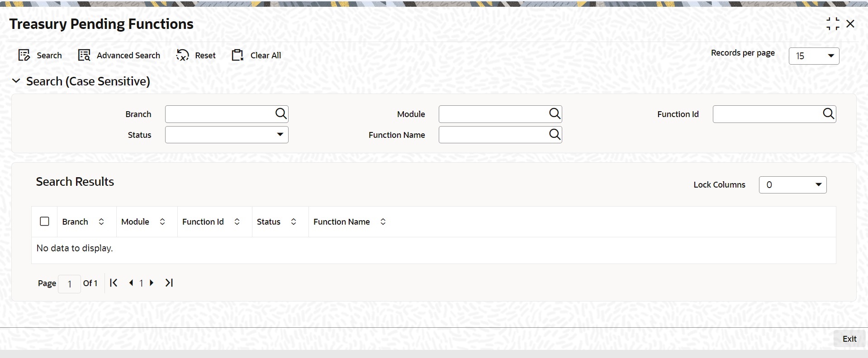
Task: Open the Module lookup magnifier icon
Action: (555, 113)
